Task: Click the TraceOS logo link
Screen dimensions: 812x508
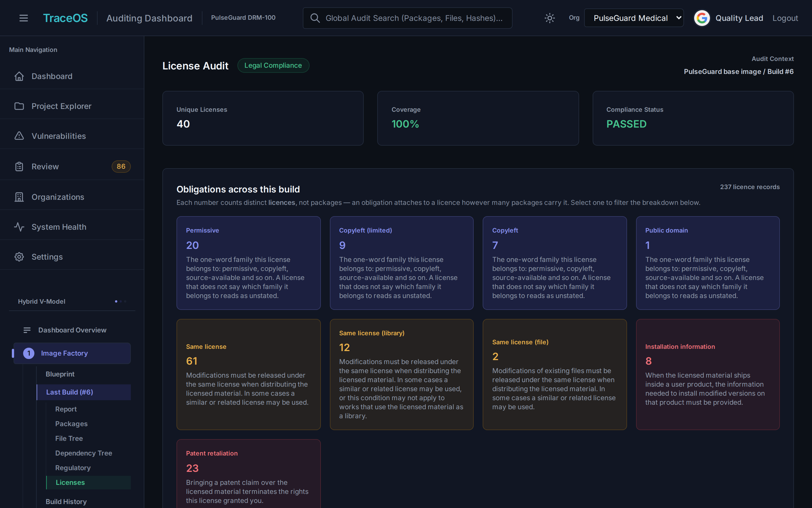Action: (65, 18)
